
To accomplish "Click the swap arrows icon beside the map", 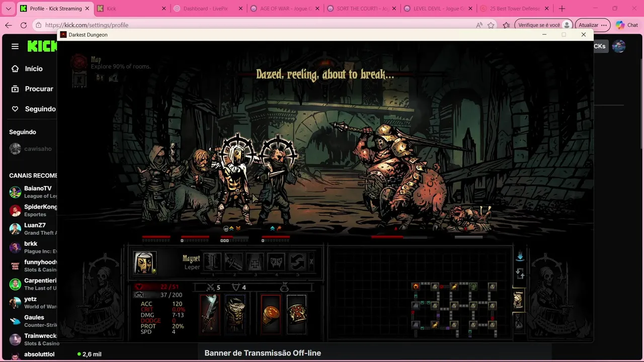I will tap(520, 274).
